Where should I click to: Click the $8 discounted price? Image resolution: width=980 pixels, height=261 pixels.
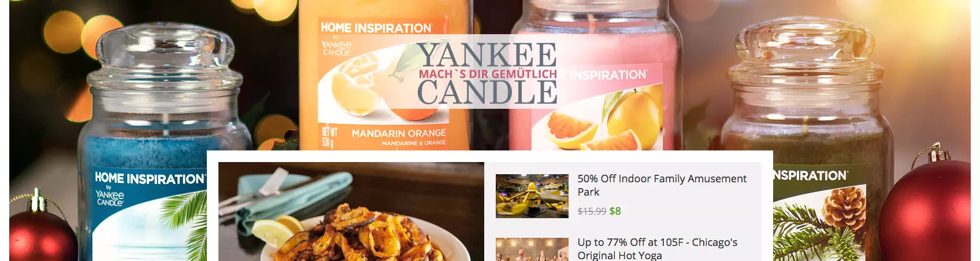[x=615, y=211]
